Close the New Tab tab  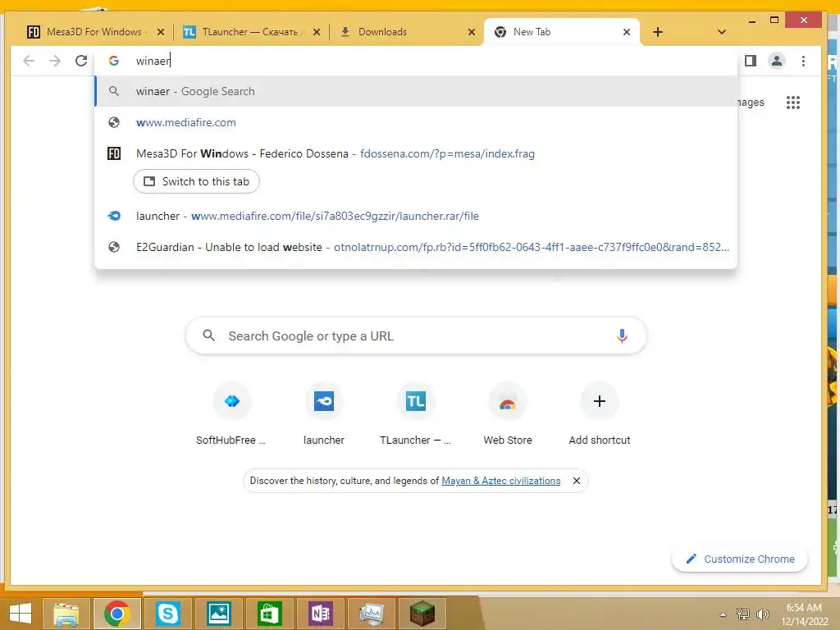[x=626, y=32]
